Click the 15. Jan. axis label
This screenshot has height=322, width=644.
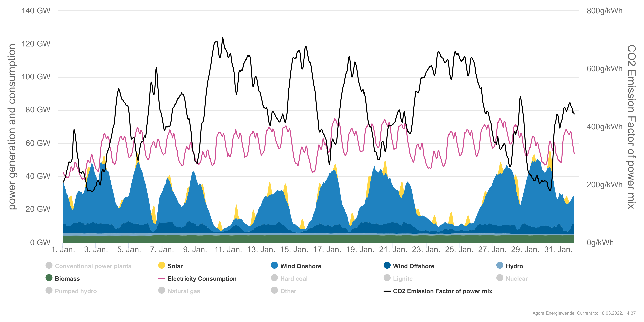(x=294, y=250)
